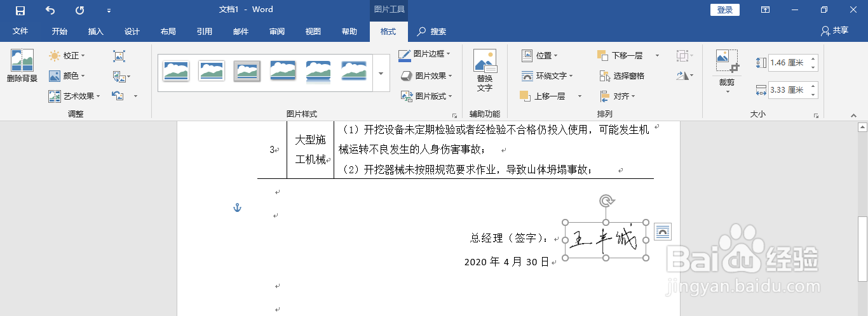This screenshot has height=316, width=868.
Task: Decrease picture width with down stepper
Action: pos(813,94)
